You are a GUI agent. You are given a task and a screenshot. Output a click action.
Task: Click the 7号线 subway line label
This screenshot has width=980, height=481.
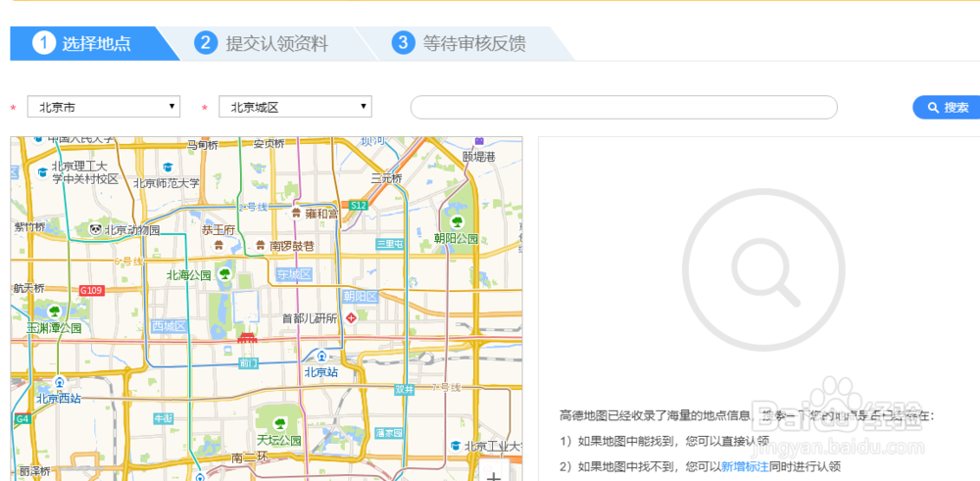(x=446, y=387)
